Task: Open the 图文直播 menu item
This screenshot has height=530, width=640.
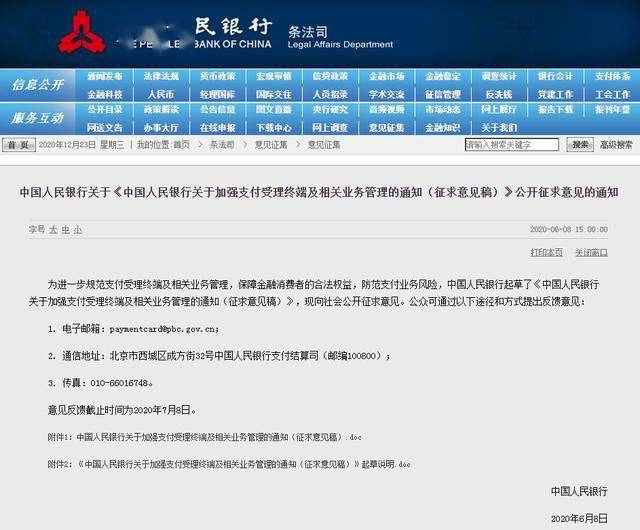Action: click(x=274, y=109)
